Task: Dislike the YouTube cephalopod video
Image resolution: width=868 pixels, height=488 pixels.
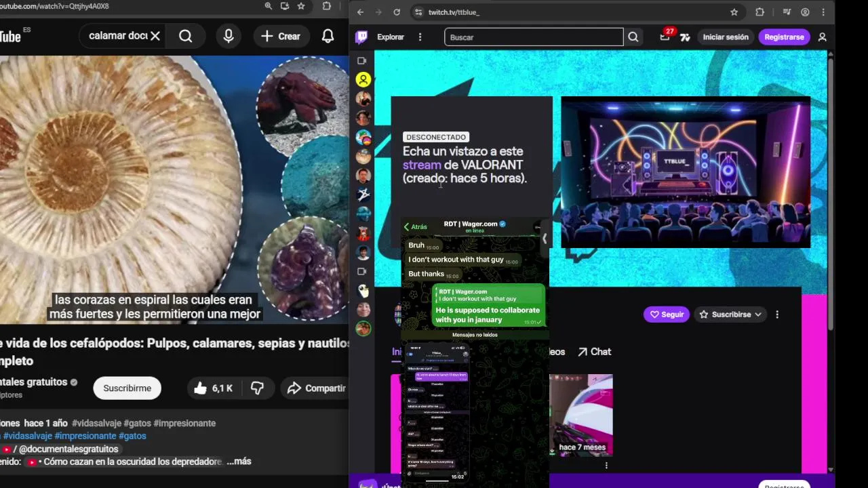Action: click(258, 388)
